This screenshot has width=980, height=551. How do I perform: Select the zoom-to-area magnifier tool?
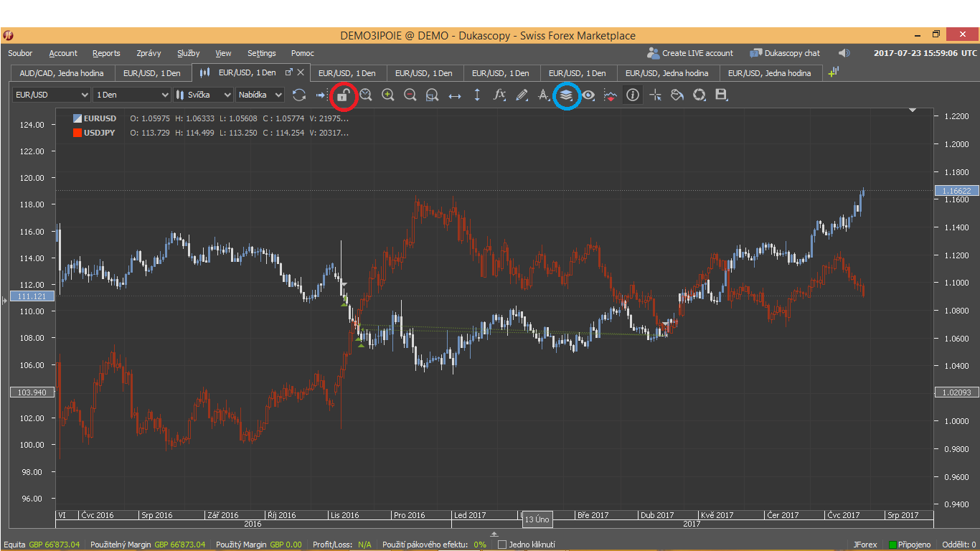[432, 95]
